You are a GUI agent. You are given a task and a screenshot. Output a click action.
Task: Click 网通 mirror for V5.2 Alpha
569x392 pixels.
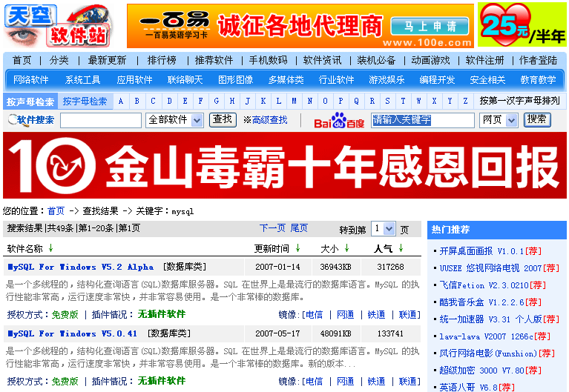pyautogui.click(x=346, y=315)
